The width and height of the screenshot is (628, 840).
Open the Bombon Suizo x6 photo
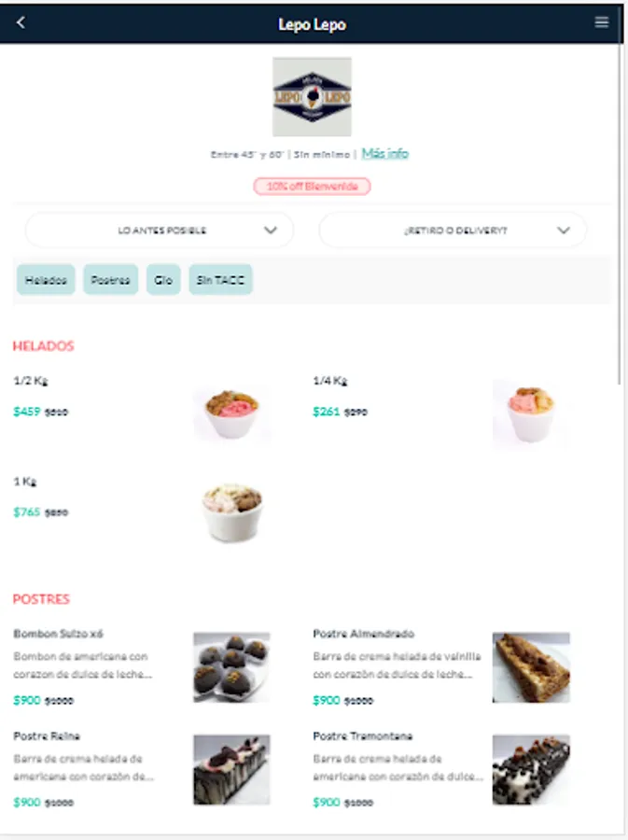pyautogui.click(x=231, y=667)
